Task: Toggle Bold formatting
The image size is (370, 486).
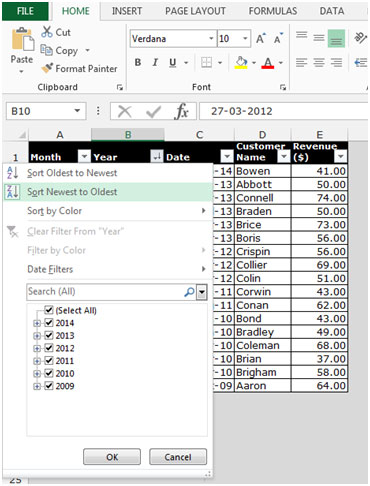Action: coord(138,62)
